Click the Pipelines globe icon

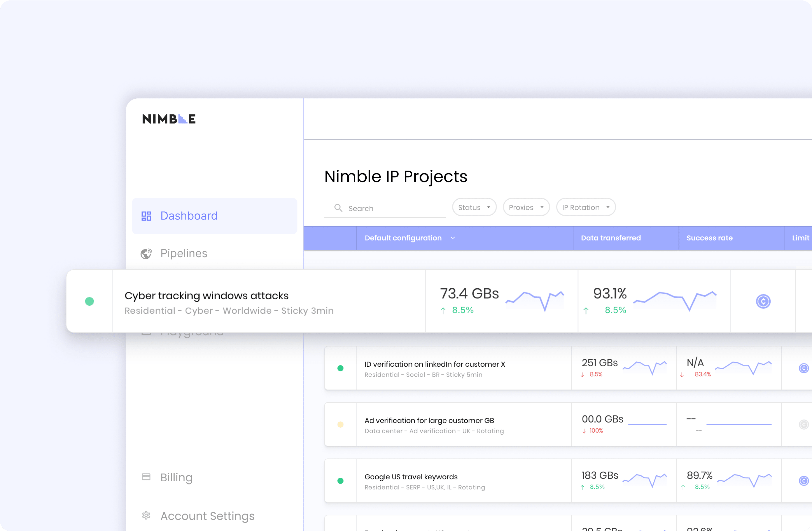146,253
